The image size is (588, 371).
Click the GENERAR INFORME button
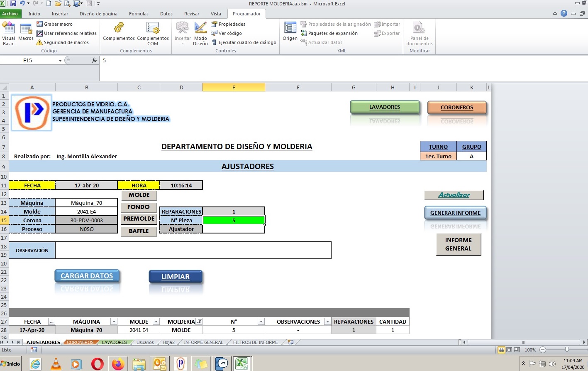[x=455, y=213]
